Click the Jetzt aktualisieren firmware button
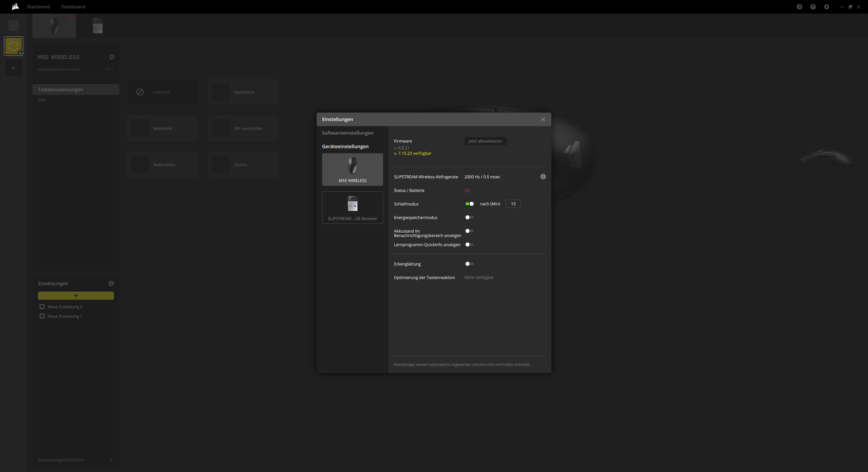This screenshot has height=472, width=868. pyautogui.click(x=485, y=141)
